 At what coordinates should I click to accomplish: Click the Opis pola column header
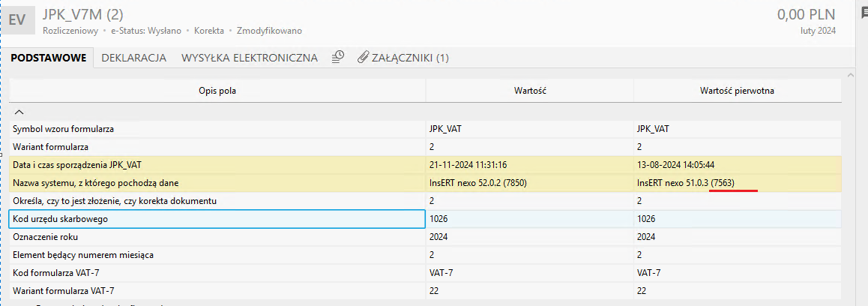pyautogui.click(x=217, y=90)
